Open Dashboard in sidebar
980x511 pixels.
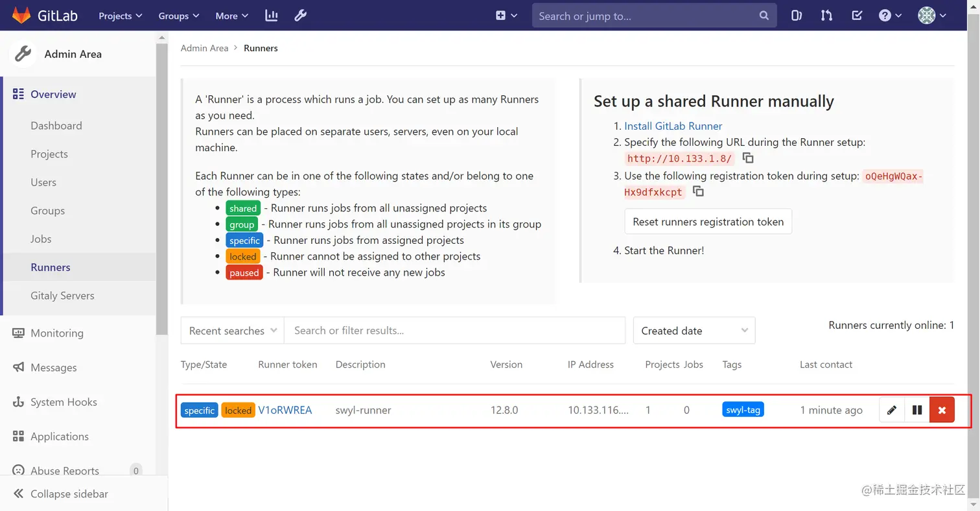click(56, 126)
